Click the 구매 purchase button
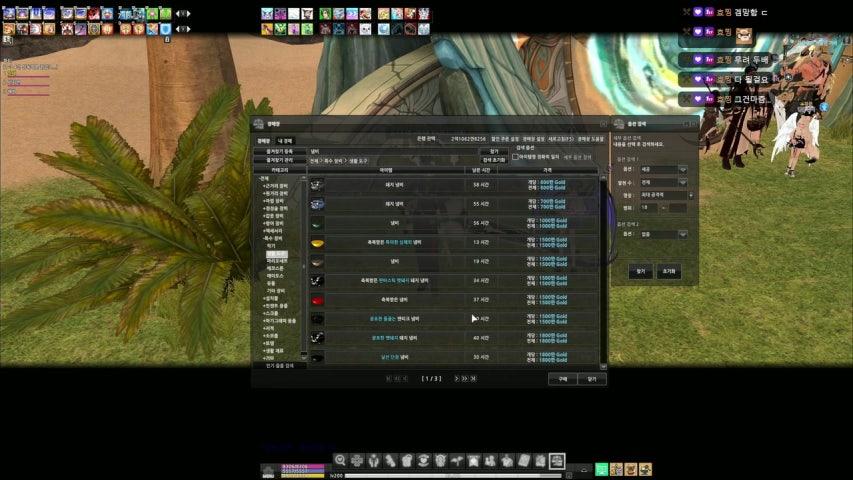Image resolution: width=853 pixels, height=480 pixels. click(563, 379)
